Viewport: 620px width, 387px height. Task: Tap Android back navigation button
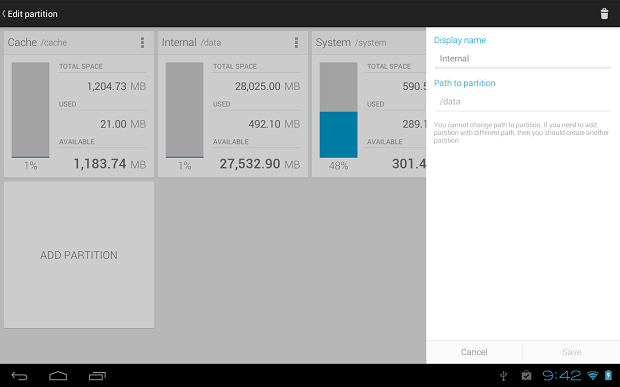[19, 376]
